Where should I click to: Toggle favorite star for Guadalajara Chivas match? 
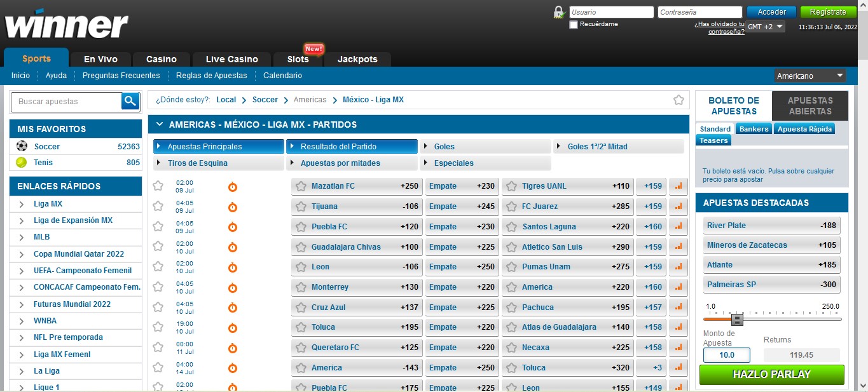coord(158,247)
